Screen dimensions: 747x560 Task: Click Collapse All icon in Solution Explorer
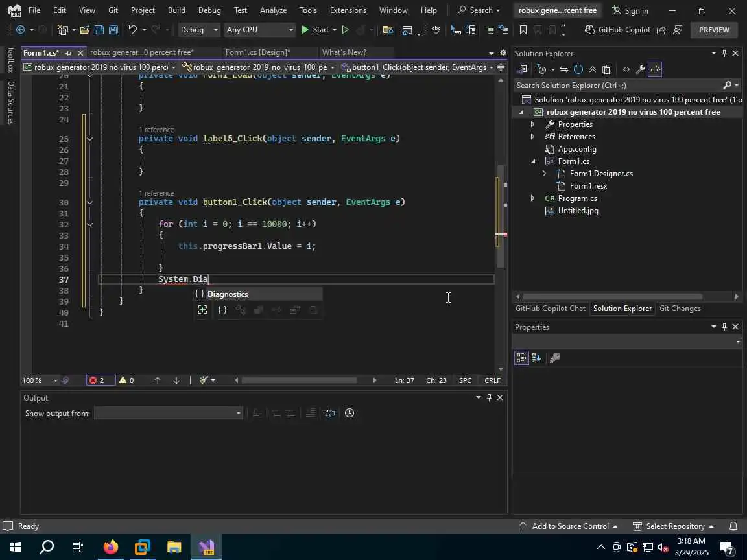[592, 69]
